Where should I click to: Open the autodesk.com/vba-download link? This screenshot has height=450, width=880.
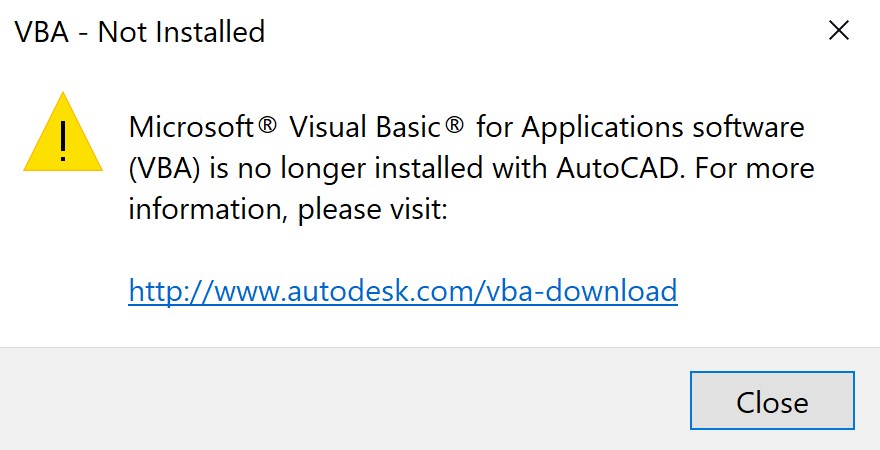(x=403, y=291)
